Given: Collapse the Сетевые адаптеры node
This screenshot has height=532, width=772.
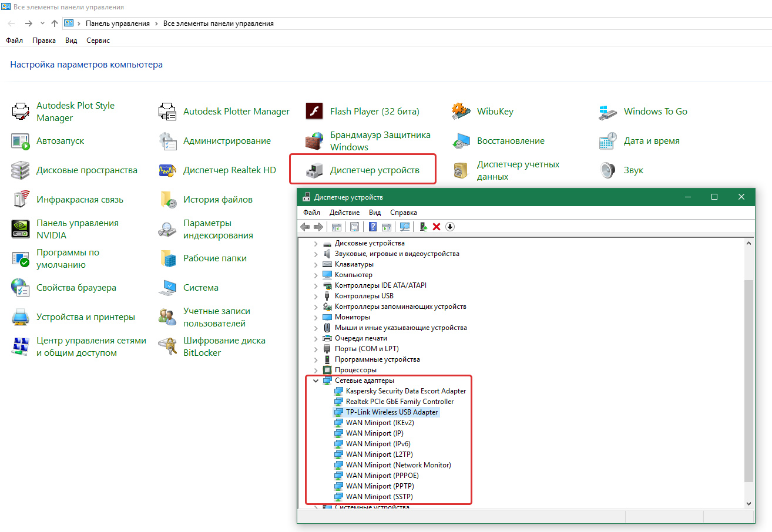Looking at the screenshot, I should pyautogui.click(x=316, y=381).
